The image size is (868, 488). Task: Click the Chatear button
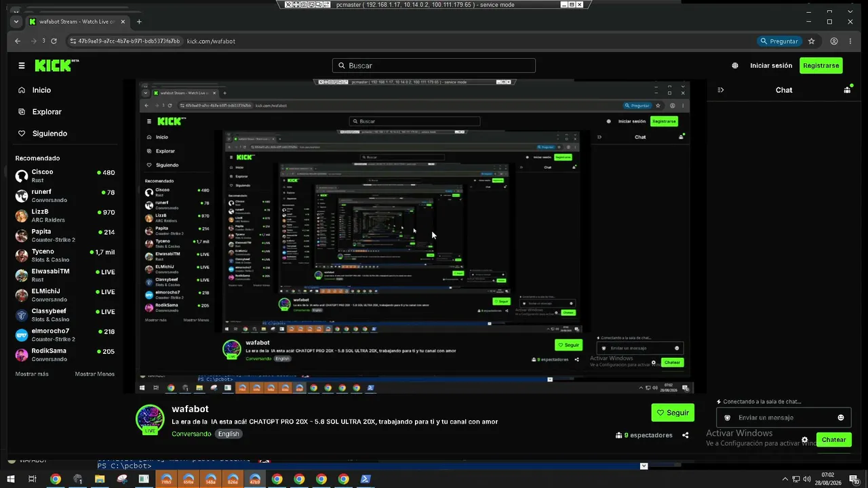tap(833, 439)
